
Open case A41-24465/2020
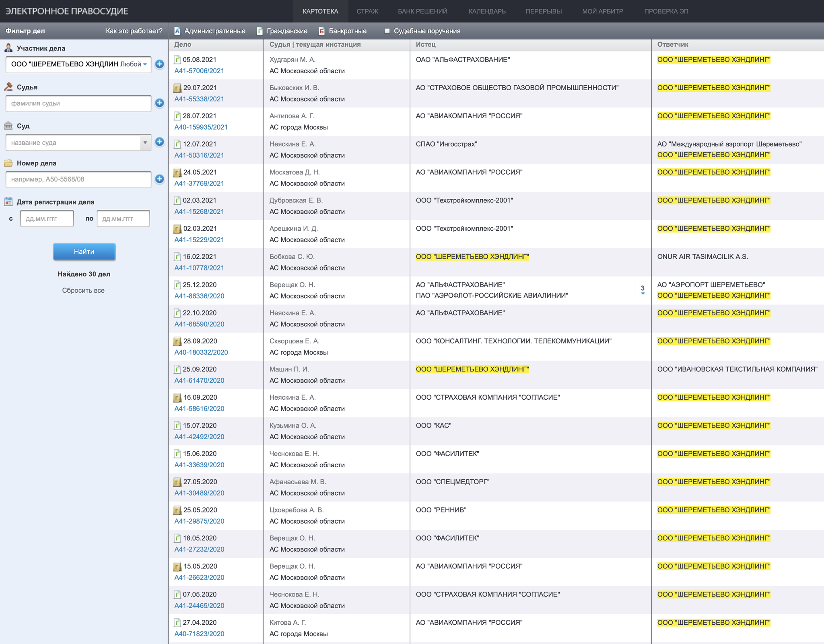199,605
